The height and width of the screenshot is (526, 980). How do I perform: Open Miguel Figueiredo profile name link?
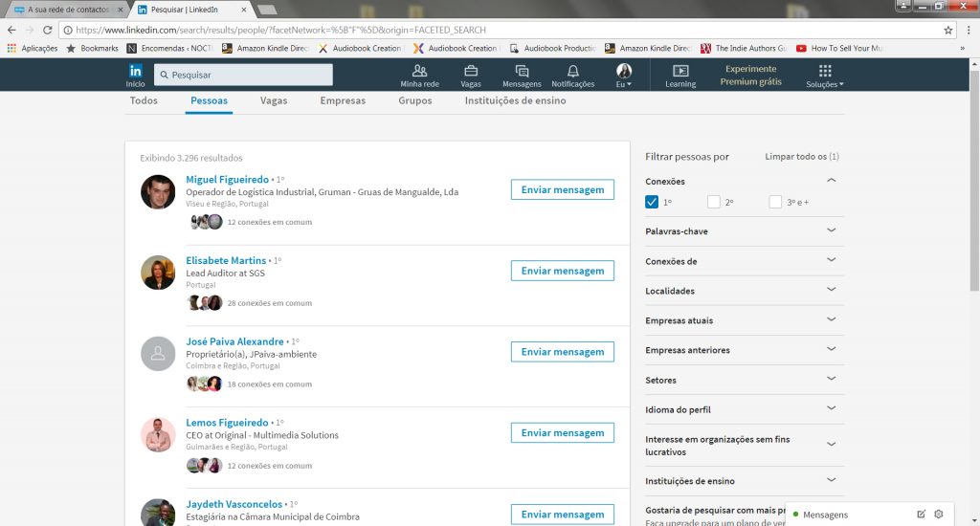(x=227, y=179)
